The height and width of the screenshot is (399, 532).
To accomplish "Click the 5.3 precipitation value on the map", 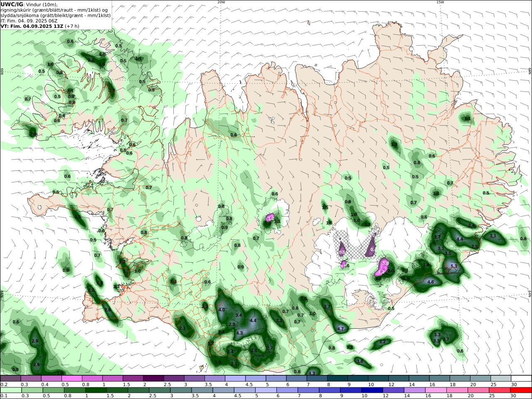I will pos(454,266).
